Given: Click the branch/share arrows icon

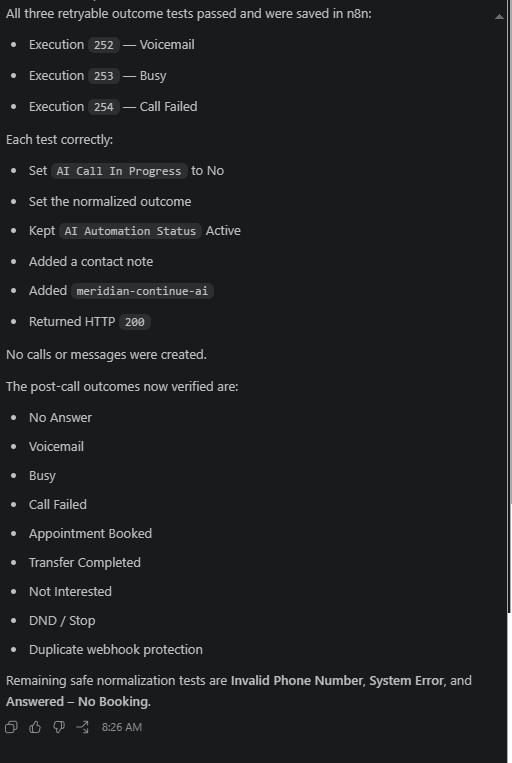Looking at the screenshot, I should pyautogui.click(x=83, y=727).
